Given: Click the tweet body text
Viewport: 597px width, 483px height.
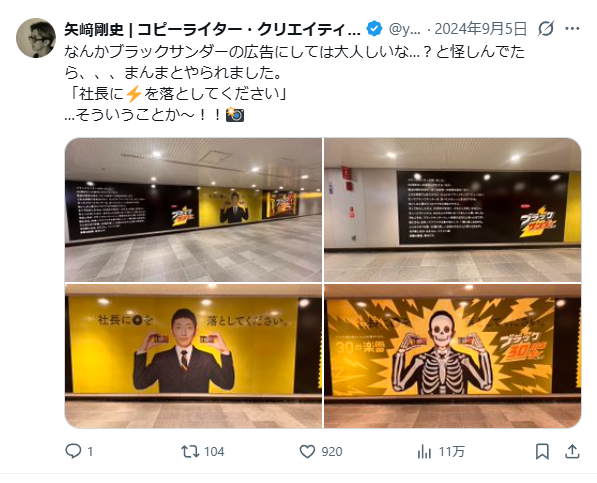Looking at the screenshot, I should [x=294, y=83].
